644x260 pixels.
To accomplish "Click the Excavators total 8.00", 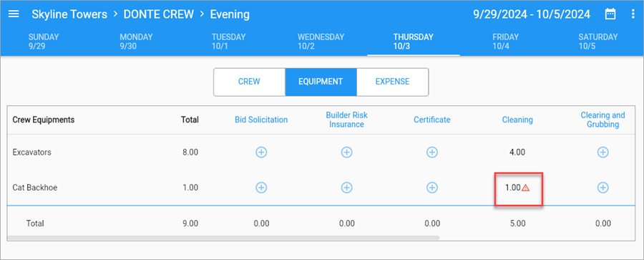I will point(190,153).
